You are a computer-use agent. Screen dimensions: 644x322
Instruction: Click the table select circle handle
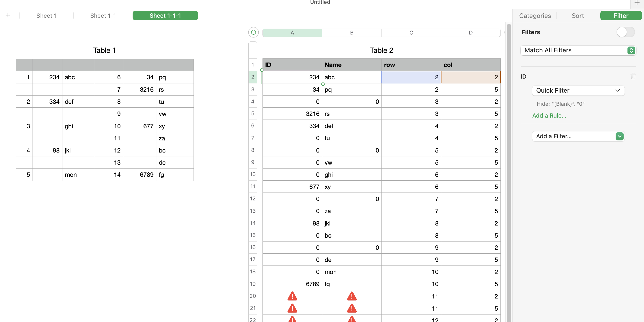click(253, 32)
